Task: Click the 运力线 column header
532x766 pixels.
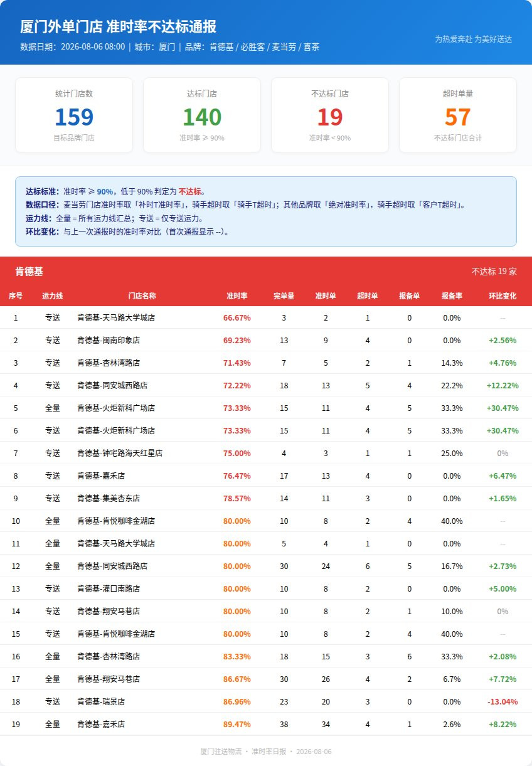Action: coord(53,295)
